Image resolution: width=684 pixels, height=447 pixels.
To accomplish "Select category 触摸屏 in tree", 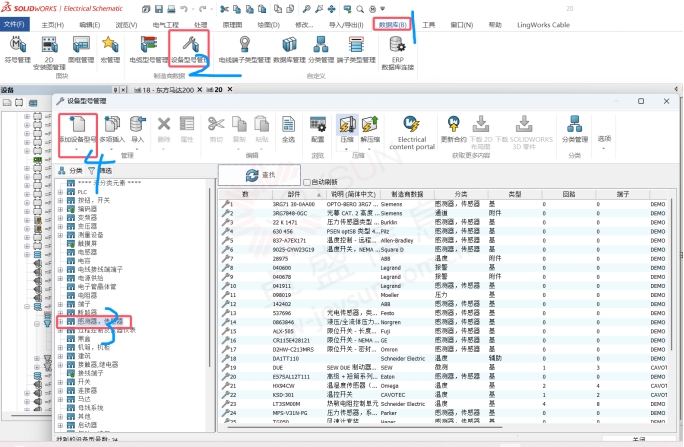I will pyautogui.click(x=87, y=244).
